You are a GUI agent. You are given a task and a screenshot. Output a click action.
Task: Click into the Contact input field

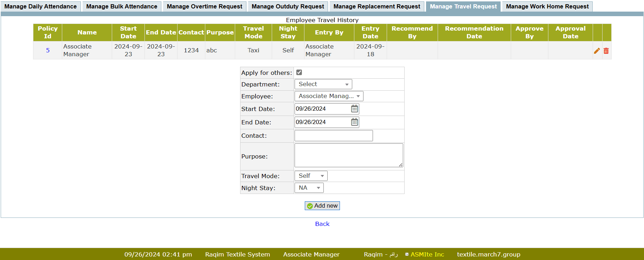click(333, 136)
